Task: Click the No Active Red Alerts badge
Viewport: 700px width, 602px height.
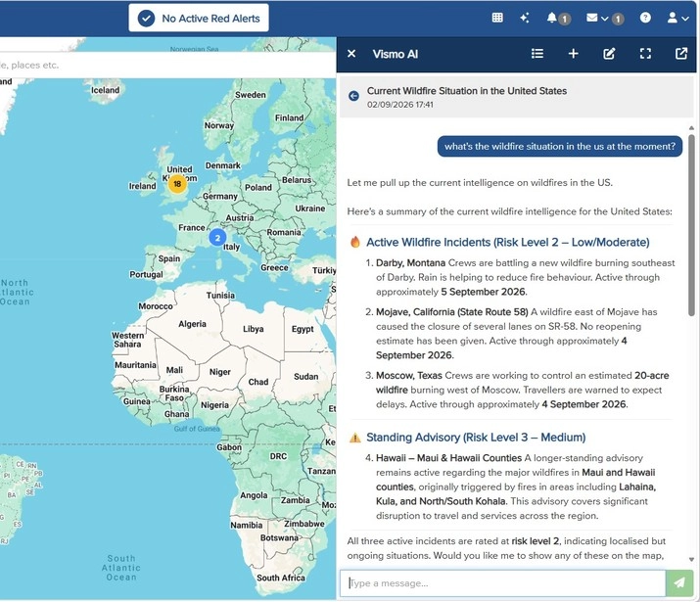Action: (199, 19)
